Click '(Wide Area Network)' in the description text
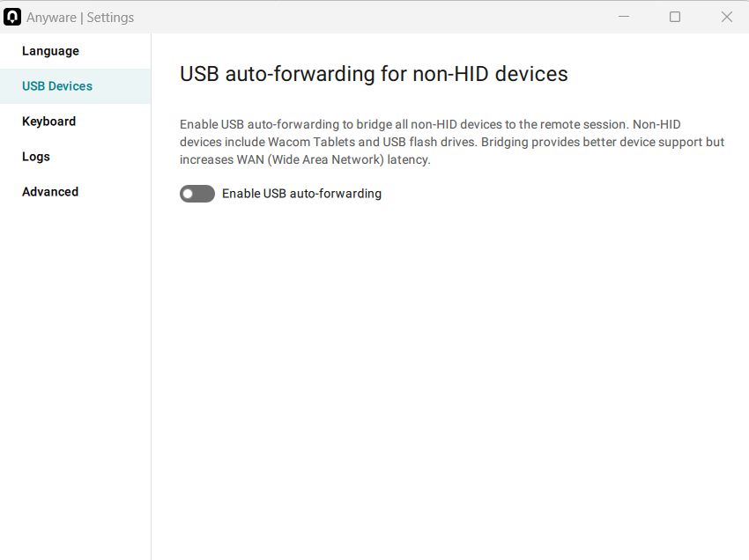 click(326, 160)
